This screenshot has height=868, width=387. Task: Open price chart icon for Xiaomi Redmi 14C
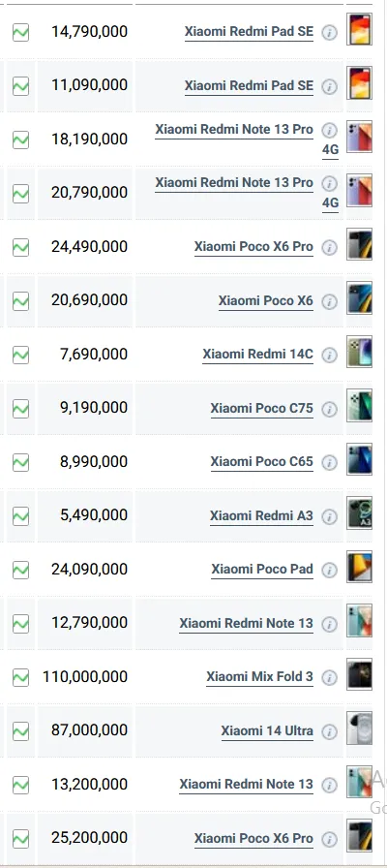[20, 355]
